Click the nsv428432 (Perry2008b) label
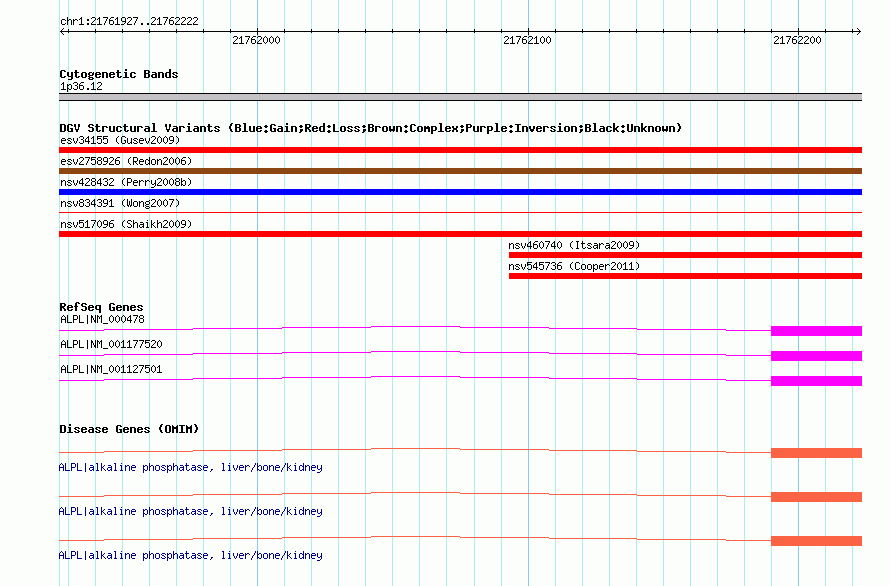 (126, 182)
